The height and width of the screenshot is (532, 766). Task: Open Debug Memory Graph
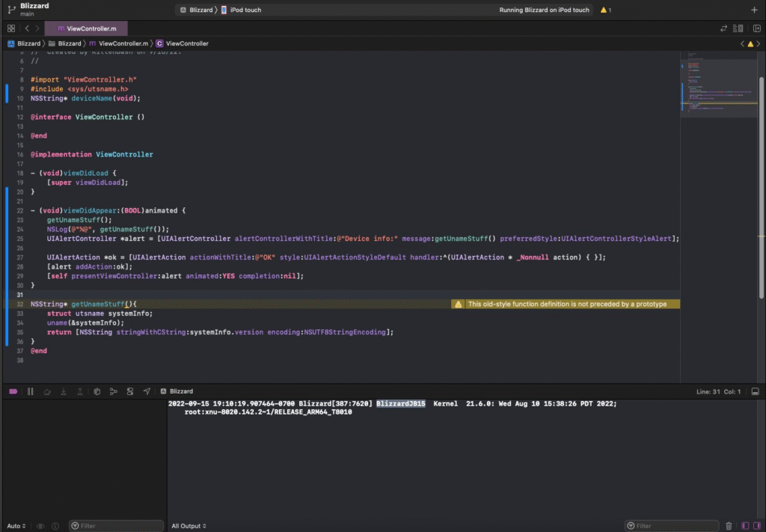point(114,391)
